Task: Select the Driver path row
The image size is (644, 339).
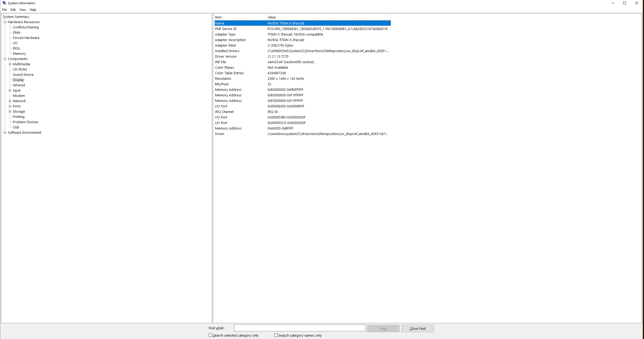Action: point(303,134)
